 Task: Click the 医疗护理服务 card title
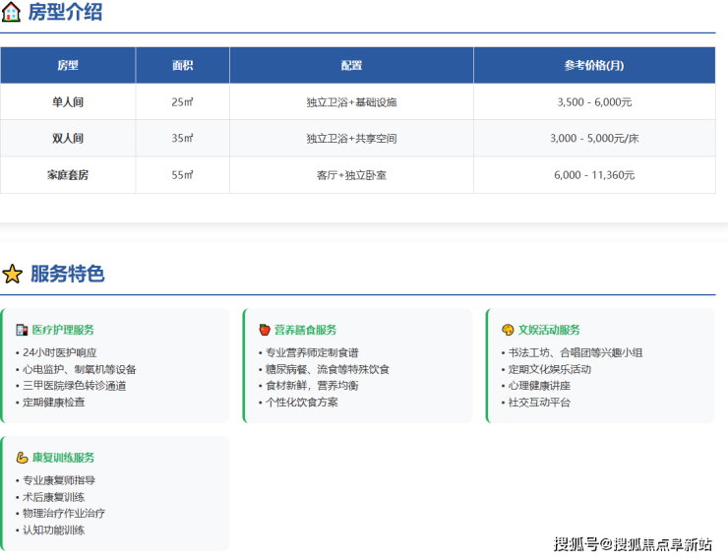click(63, 330)
